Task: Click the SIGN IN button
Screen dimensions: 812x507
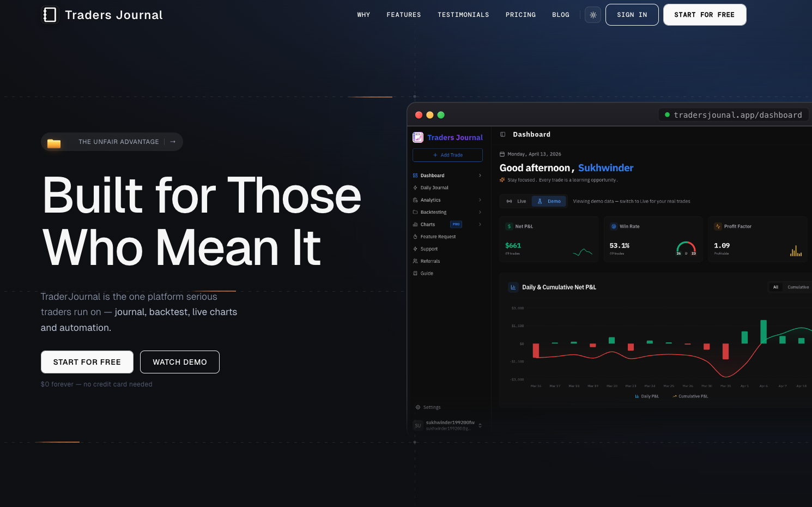Action: (x=632, y=15)
